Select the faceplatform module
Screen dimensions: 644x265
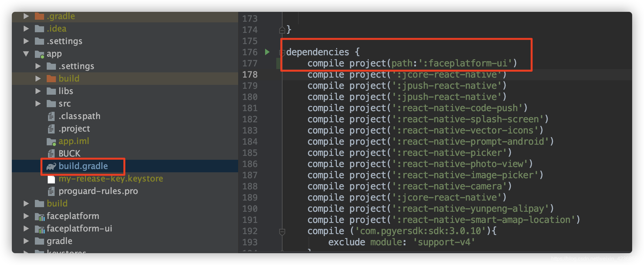73,216
